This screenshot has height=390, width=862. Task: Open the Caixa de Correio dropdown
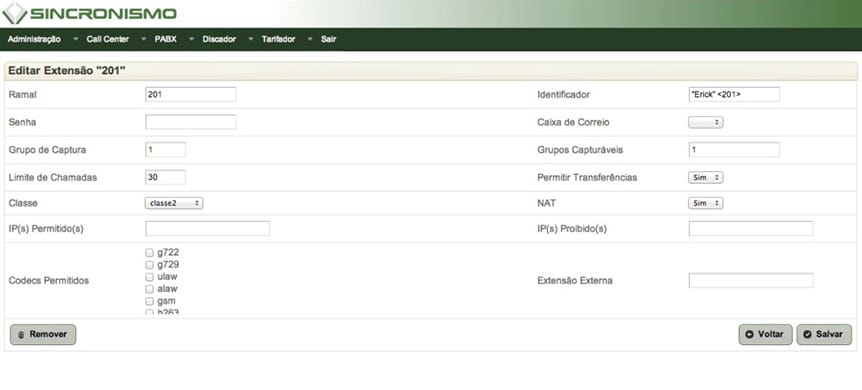coord(705,122)
